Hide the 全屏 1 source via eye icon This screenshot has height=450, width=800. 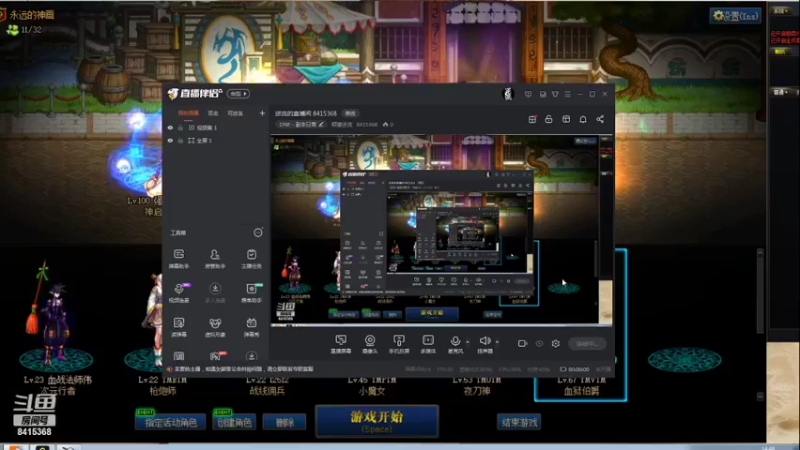point(170,140)
